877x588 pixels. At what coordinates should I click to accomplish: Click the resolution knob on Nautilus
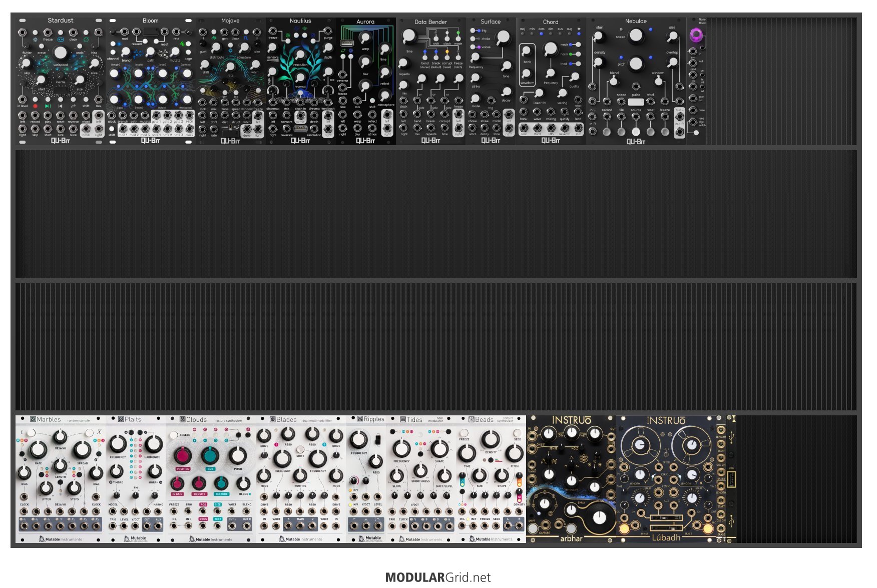300,55
